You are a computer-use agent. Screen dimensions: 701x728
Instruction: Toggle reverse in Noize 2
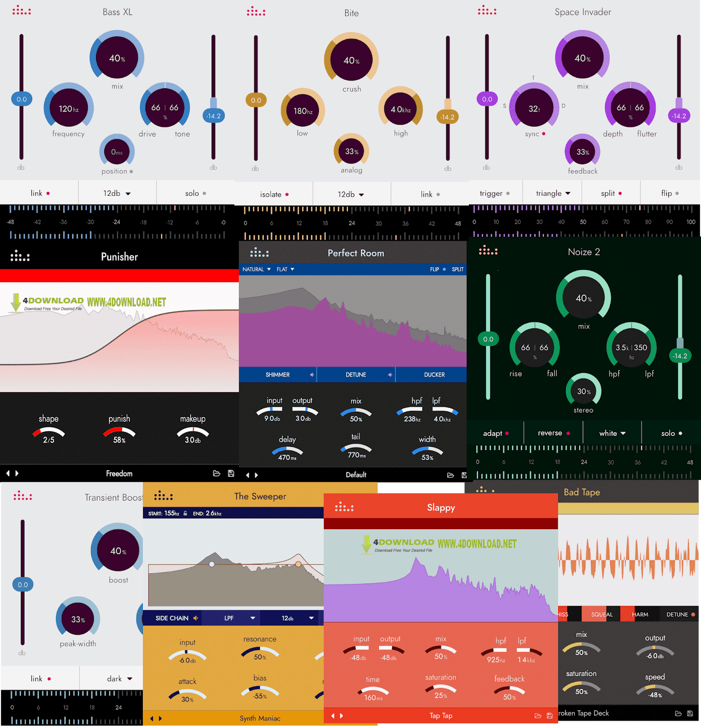[554, 433]
